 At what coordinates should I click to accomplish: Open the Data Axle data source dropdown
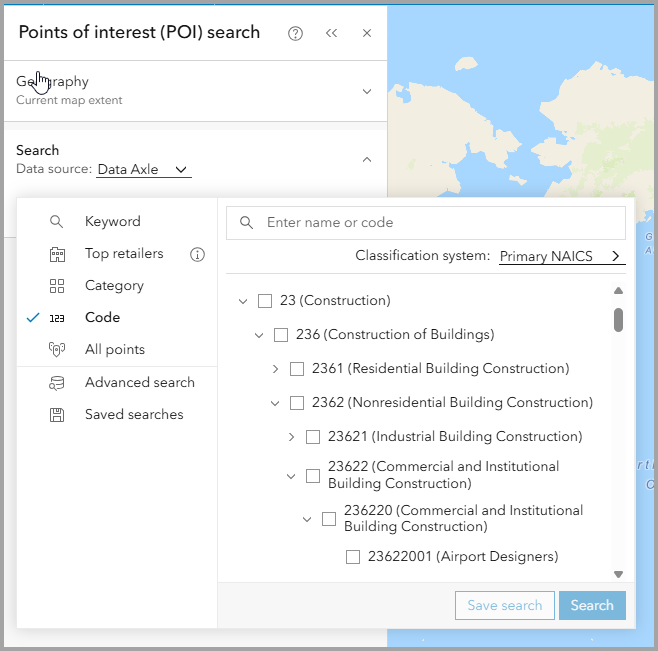pyautogui.click(x=144, y=170)
